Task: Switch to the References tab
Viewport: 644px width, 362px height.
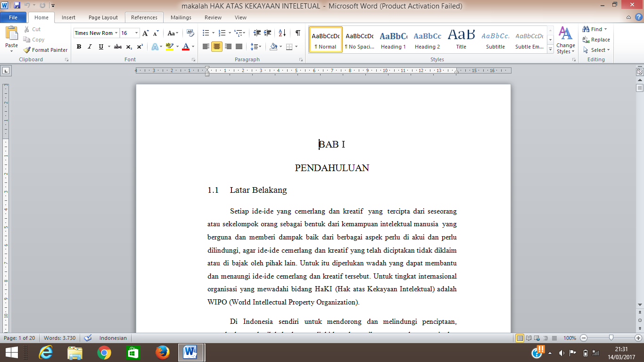Action: click(x=144, y=17)
